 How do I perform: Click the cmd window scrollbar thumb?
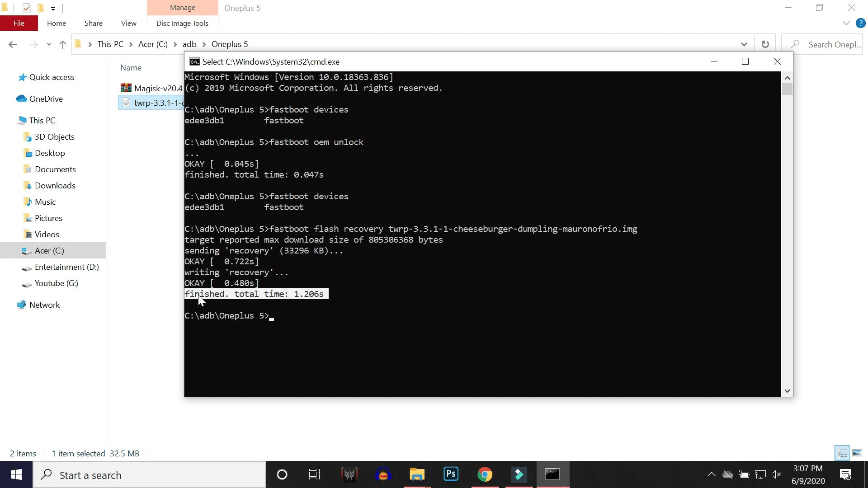(x=787, y=89)
